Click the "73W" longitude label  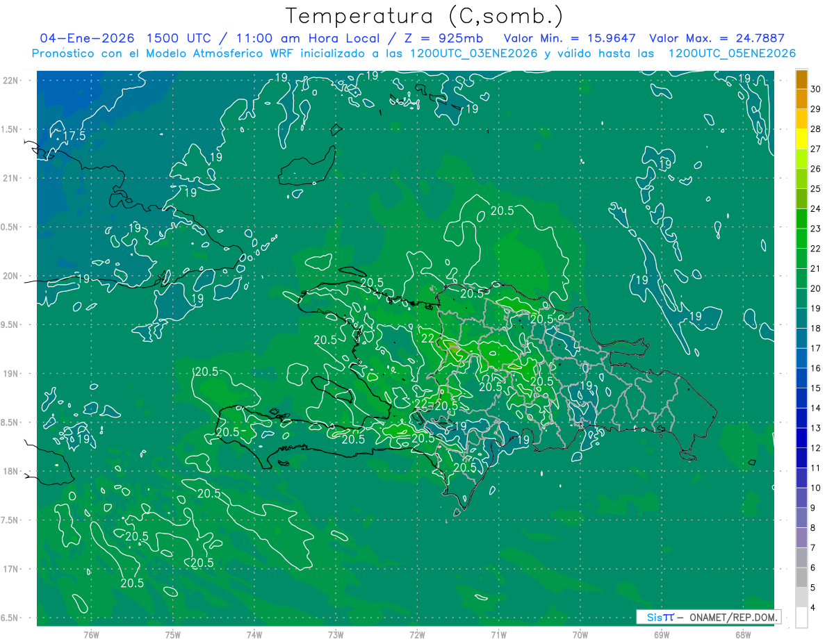coord(336,635)
